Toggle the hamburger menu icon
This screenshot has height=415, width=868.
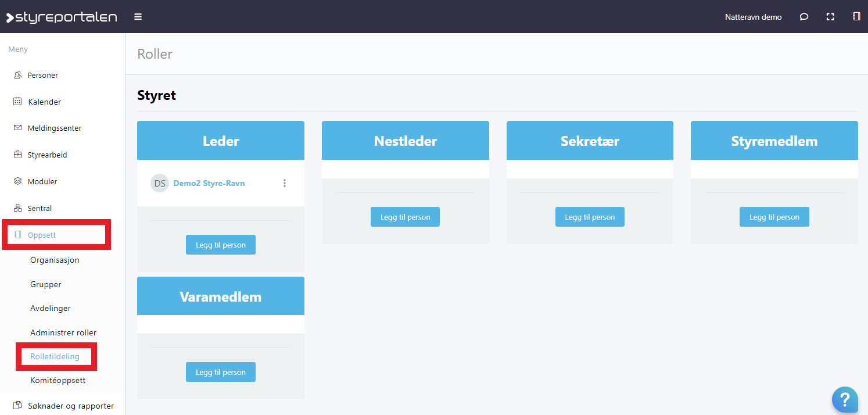138,17
